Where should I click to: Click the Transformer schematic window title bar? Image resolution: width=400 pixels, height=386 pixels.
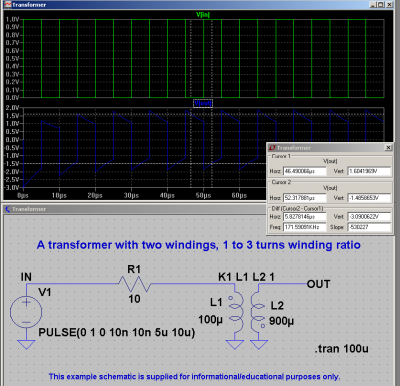[x=135, y=209]
